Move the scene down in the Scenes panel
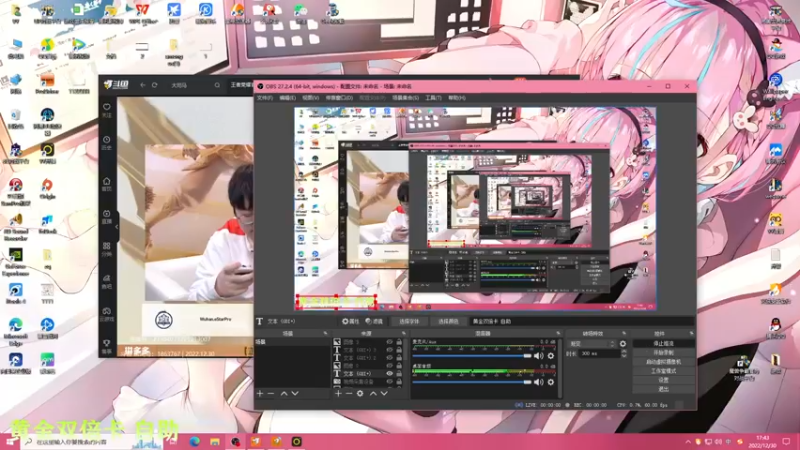This screenshot has height=450, width=800. click(295, 393)
